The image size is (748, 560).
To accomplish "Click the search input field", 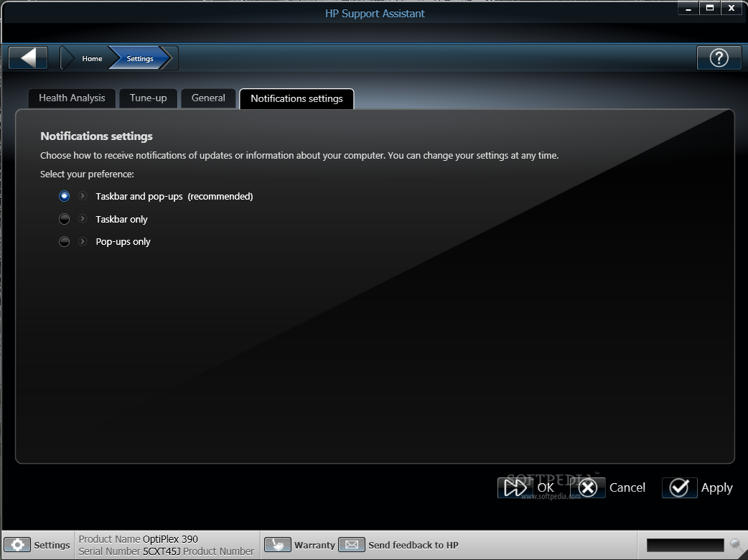I will pyautogui.click(x=686, y=545).
